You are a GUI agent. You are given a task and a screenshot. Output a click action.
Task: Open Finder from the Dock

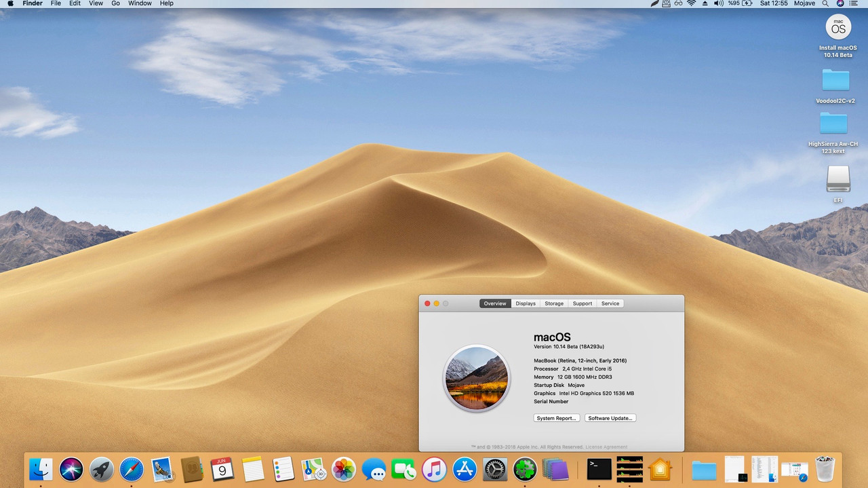[41, 469]
